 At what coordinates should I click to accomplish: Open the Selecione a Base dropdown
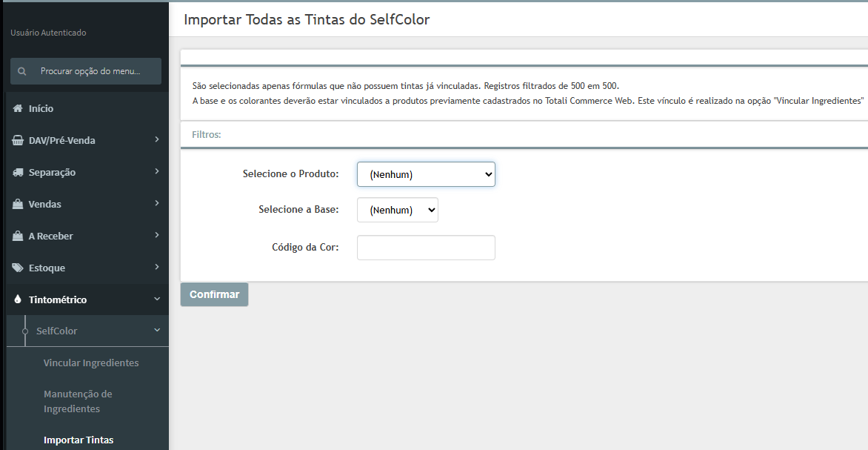[398, 210]
